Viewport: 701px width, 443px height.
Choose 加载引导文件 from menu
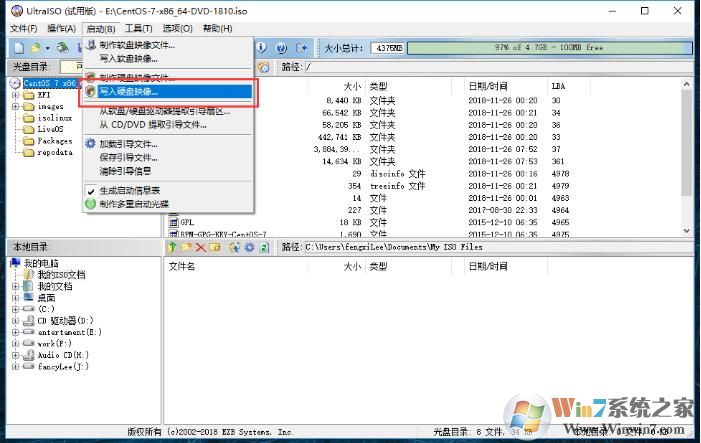pos(128,144)
